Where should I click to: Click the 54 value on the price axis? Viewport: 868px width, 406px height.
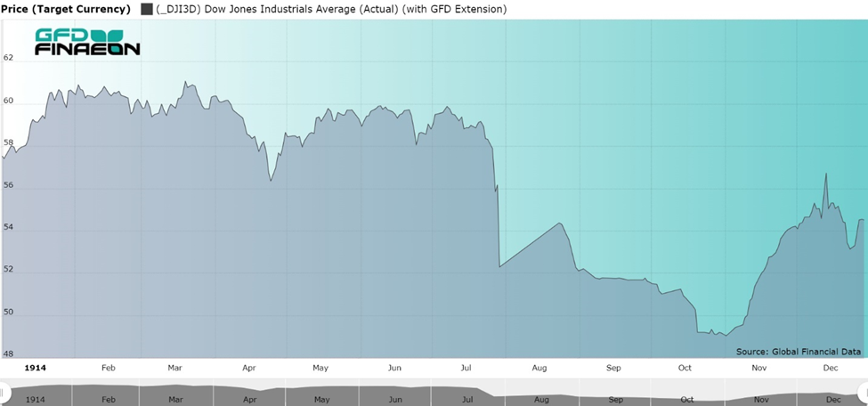click(x=8, y=228)
